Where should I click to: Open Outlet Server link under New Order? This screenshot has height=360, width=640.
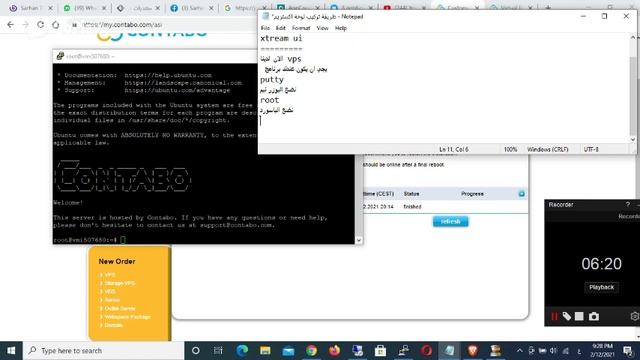pos(120,309)
